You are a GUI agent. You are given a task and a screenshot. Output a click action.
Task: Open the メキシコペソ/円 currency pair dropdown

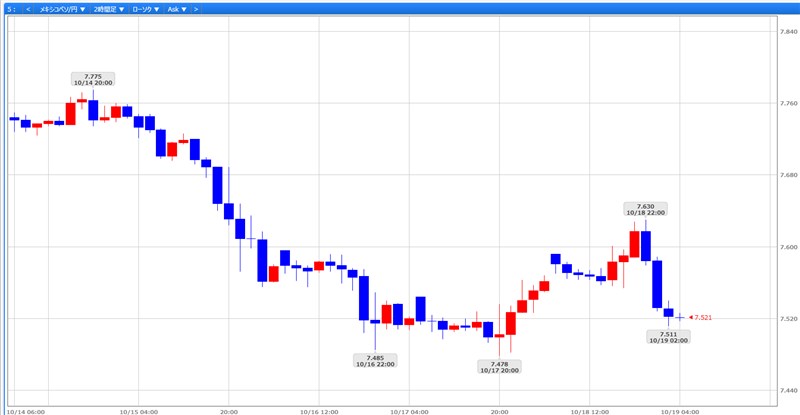click(x=63, y=8)
